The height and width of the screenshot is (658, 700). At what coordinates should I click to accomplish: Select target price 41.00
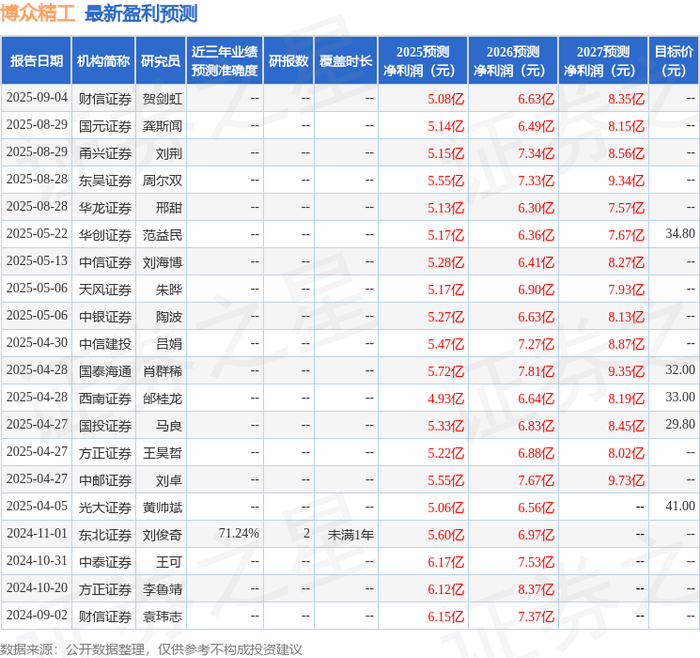pos(680,506)
